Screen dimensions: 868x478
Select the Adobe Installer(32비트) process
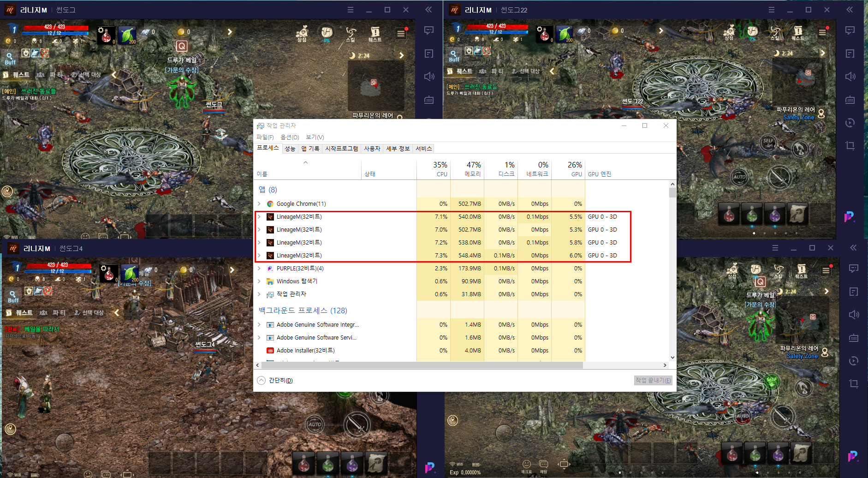tap(305, 350)
